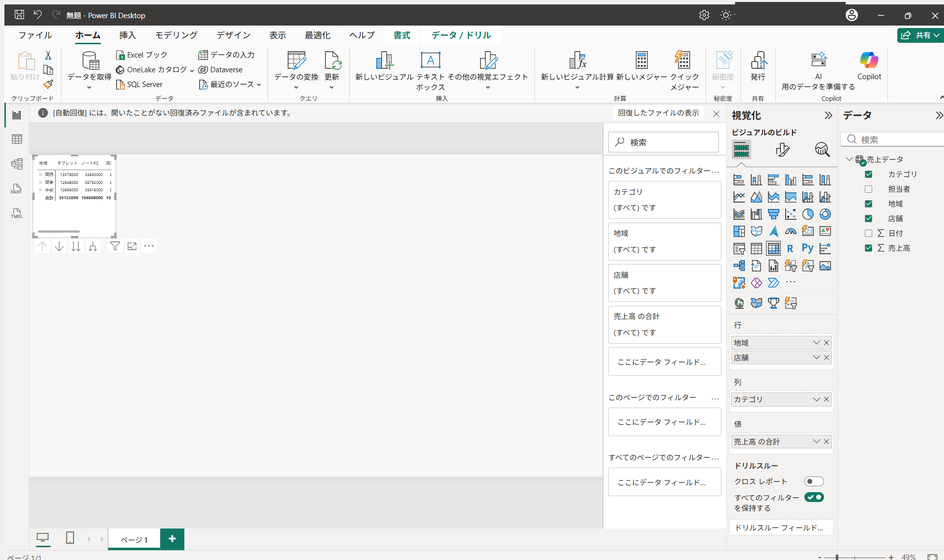Open Model view in left sidebar
The image size is (944, 560).
tap(17, 164)
